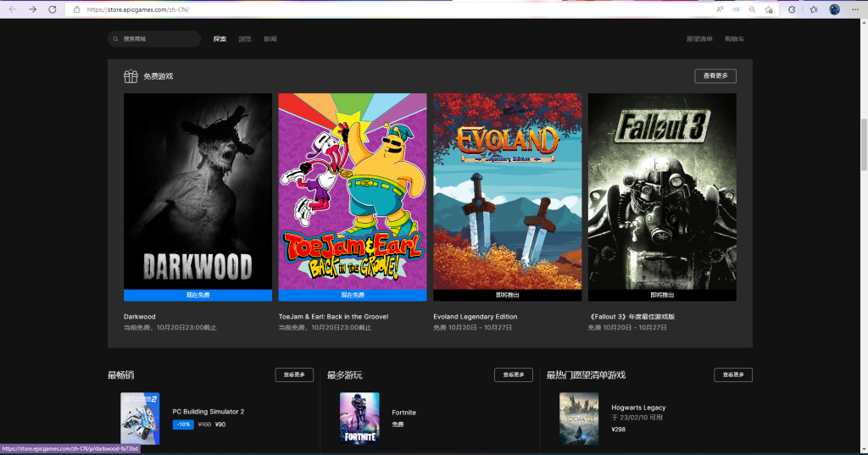Viewport: 868px width, 455px height.
Task: Click 查看更多 beside 最畅销
Action: [294, 375]
